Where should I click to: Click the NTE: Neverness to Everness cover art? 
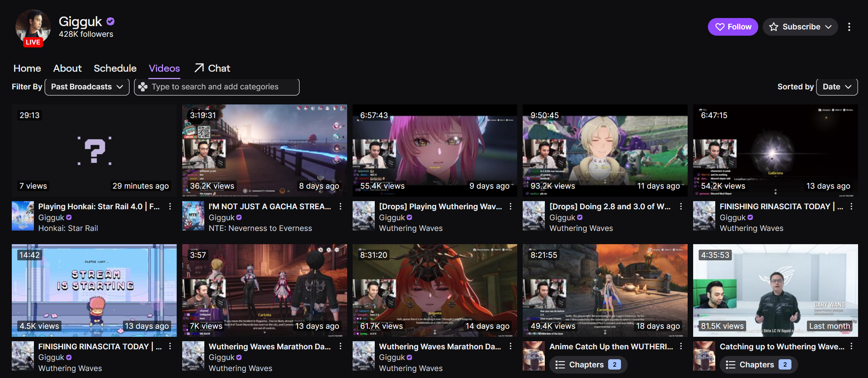coord(193,216)
